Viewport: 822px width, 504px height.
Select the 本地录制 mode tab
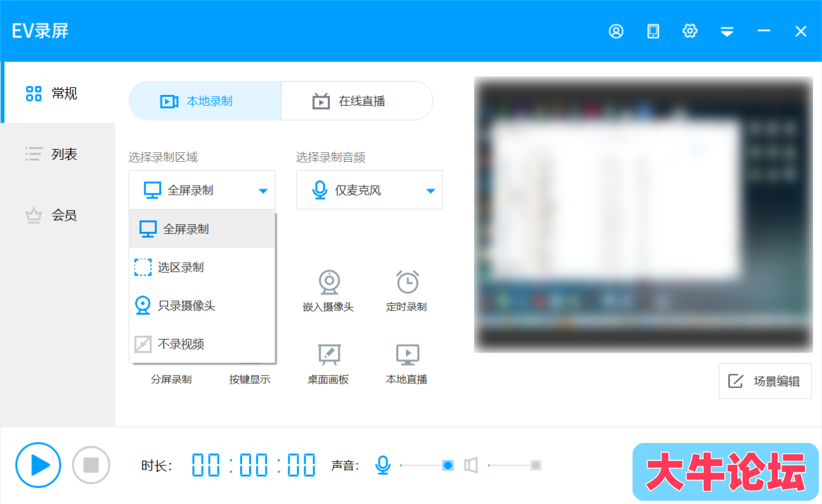(205, 101)
